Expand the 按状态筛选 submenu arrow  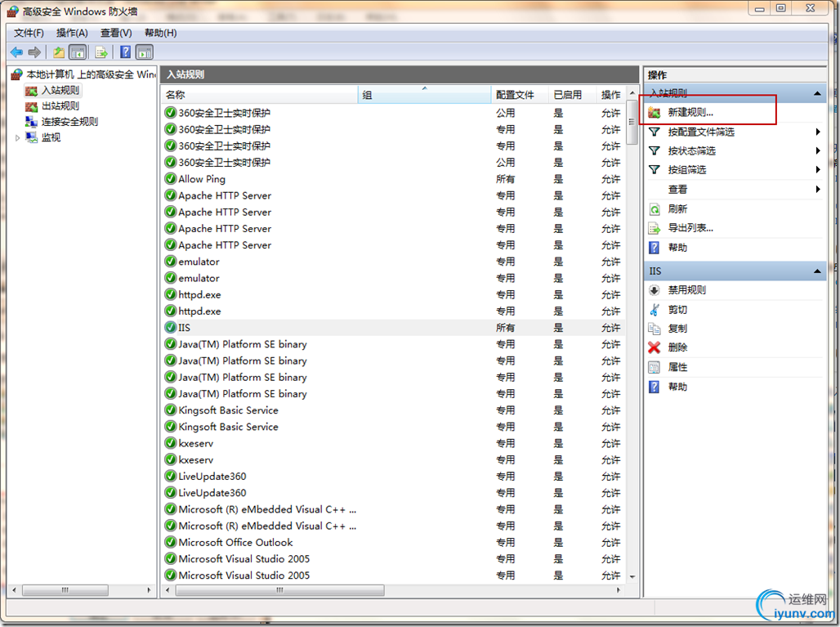coord(818,150)
